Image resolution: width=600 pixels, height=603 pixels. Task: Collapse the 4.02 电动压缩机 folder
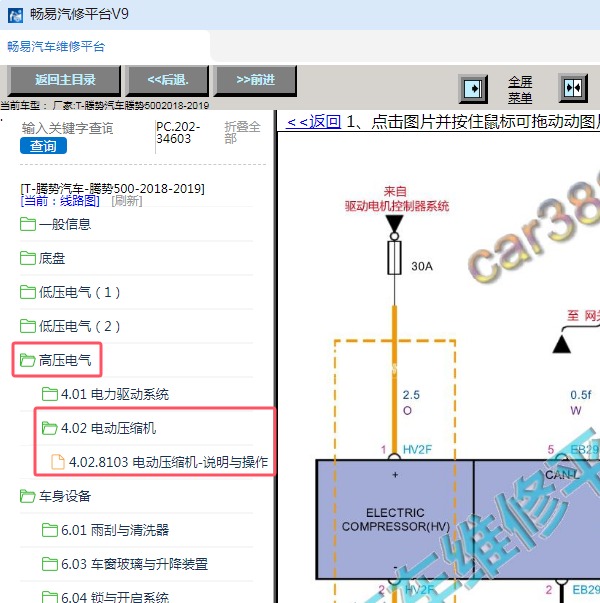point(108,428)
